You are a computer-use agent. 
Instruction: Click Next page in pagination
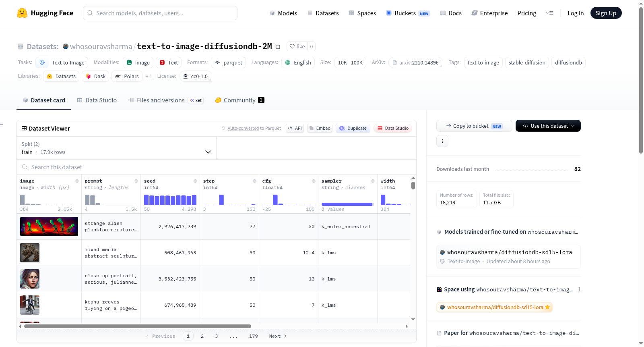pyautogui.click(x=278, y=336)
